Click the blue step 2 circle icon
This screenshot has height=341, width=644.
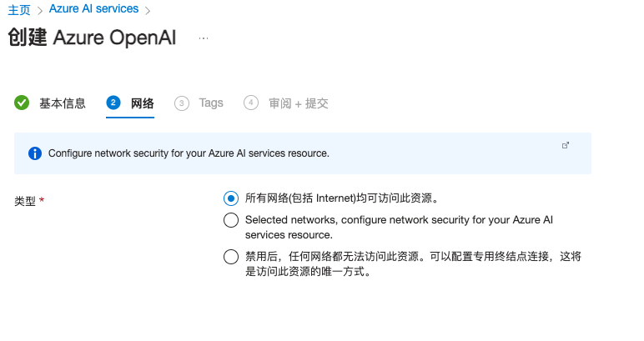click(x=113, y=103)
